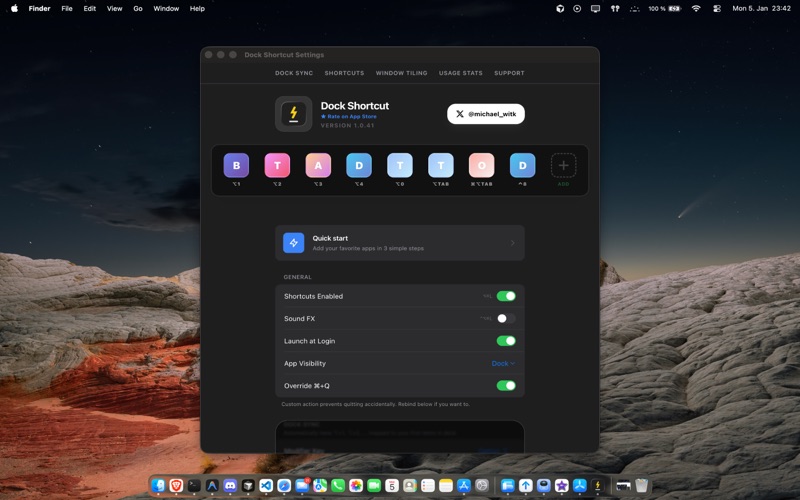Open the Edit menu
This screenshot has height=500, width=800.
90,8
